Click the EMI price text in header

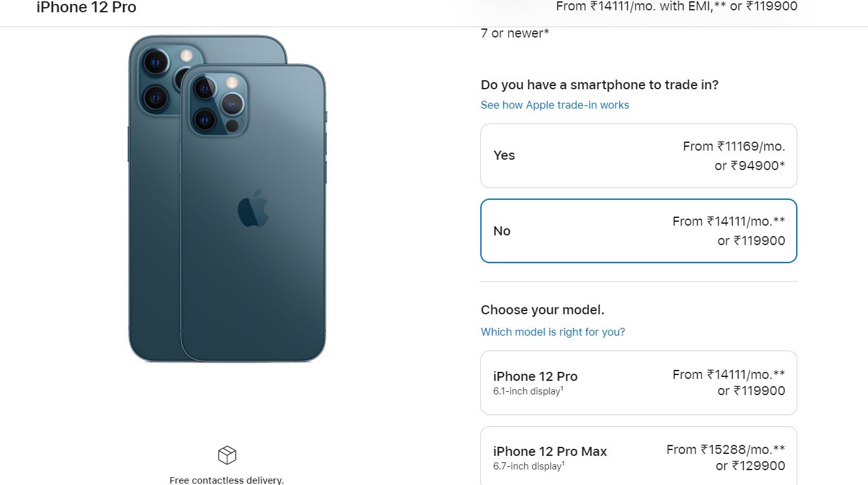click(x=676, y=6)
